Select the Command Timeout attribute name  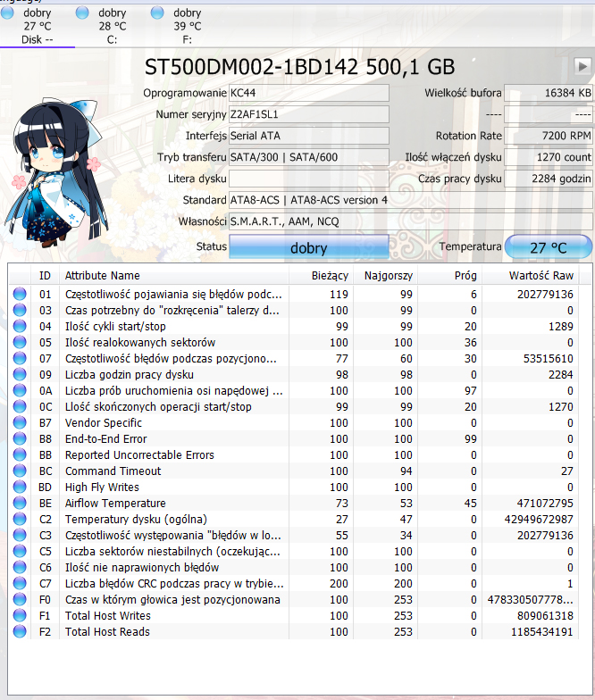113,471
